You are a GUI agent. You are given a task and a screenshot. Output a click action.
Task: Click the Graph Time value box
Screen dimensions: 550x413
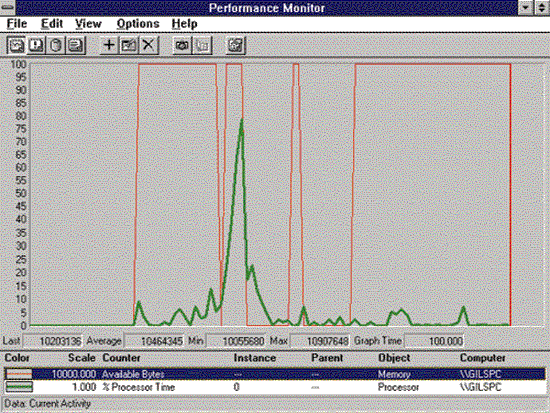coord(434,341)
